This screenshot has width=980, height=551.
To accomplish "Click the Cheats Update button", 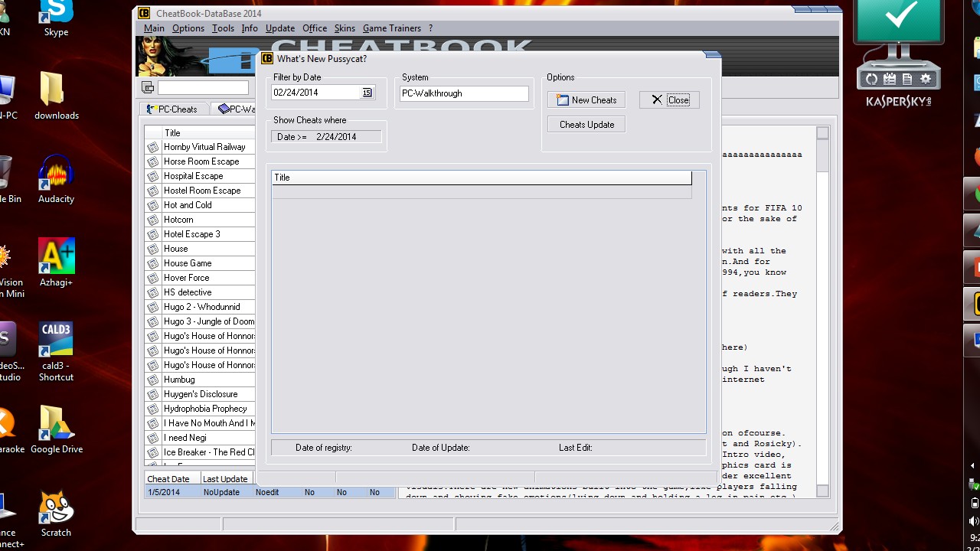I will click(586, 125).
